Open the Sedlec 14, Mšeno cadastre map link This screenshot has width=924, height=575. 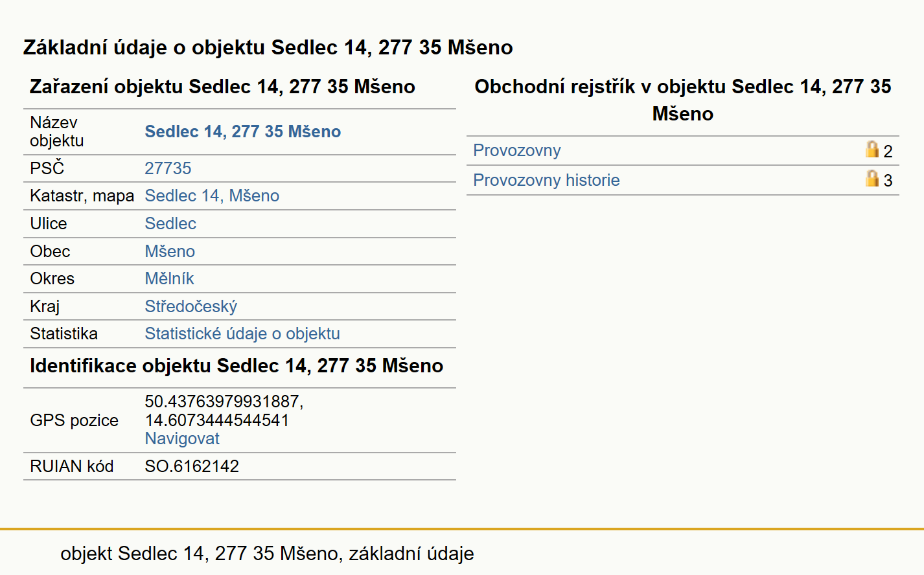(x=212, y=196)
